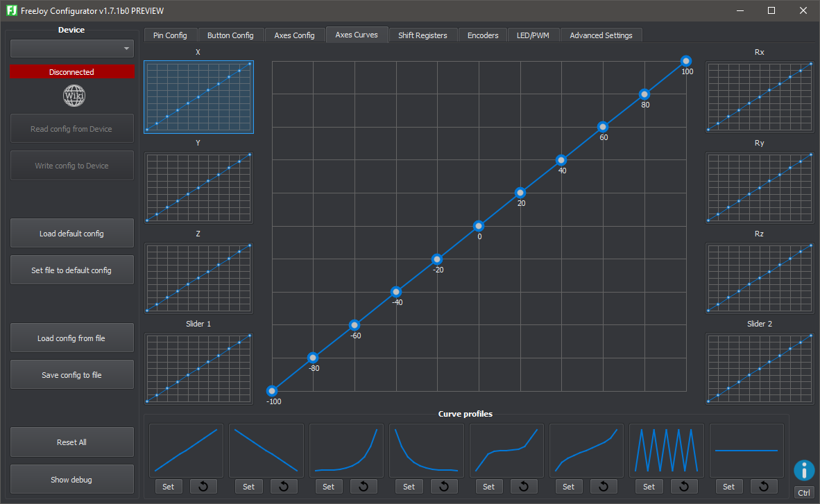
Task: Set the linear rising curve profile
Action: 169,487
